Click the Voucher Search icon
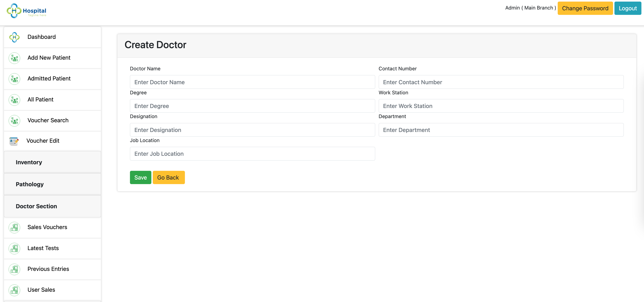 coord(14,121)
